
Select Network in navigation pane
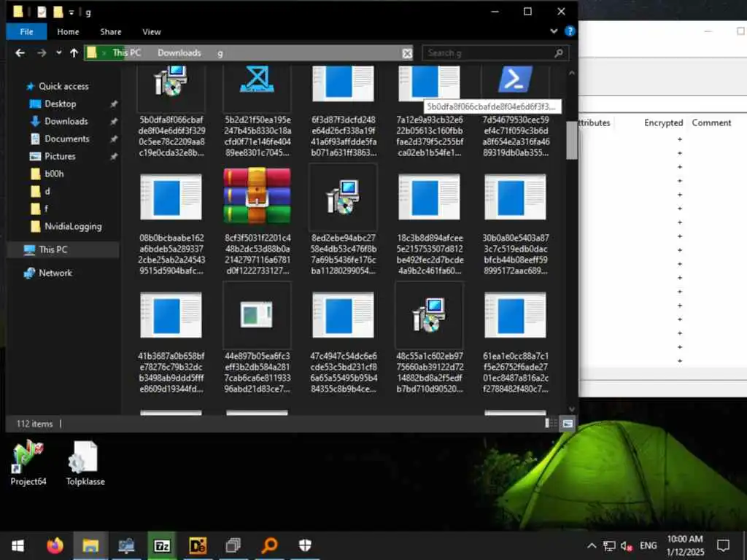pyautogui.click(x=55, y=273)
